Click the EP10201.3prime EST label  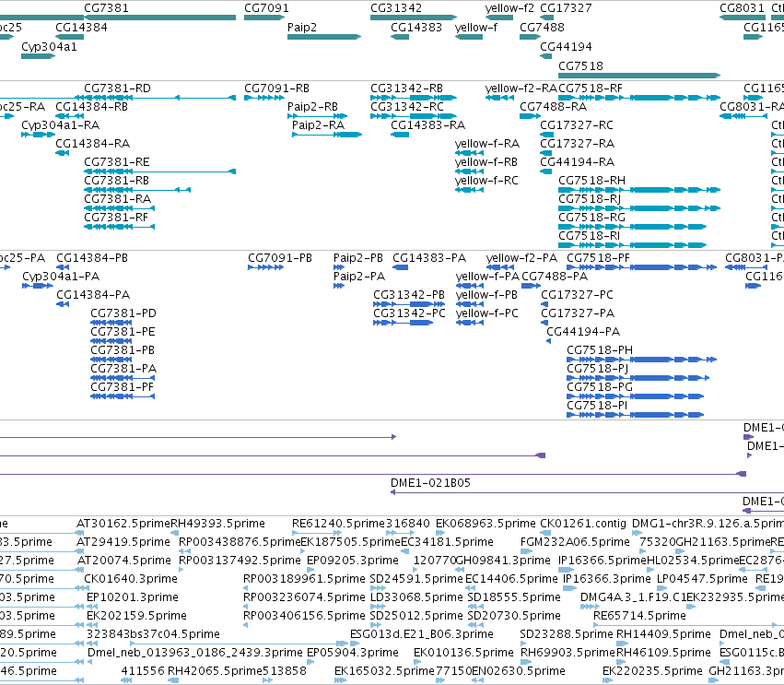pyautogui.click(x=133, y=598)
